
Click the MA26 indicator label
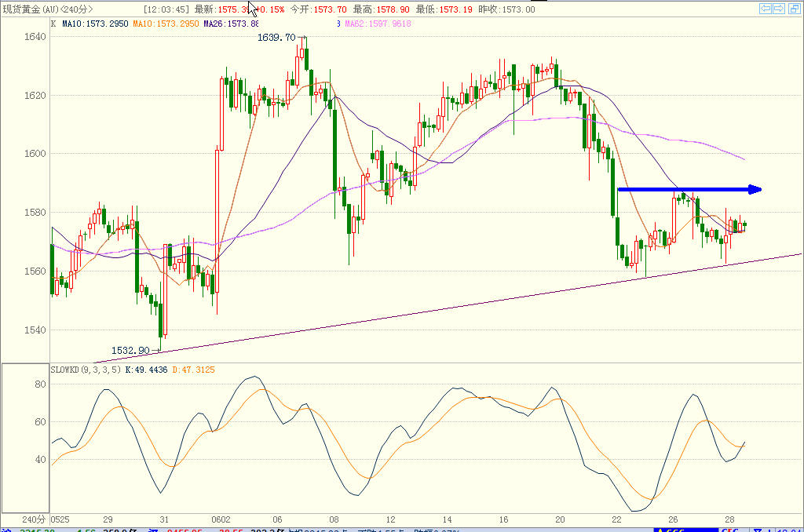[231, 24]
